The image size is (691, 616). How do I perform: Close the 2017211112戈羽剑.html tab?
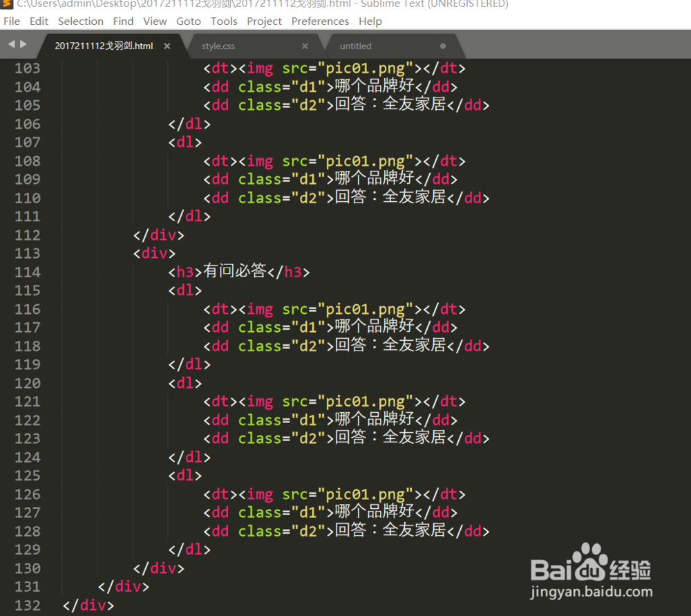[x=167, y=46]
